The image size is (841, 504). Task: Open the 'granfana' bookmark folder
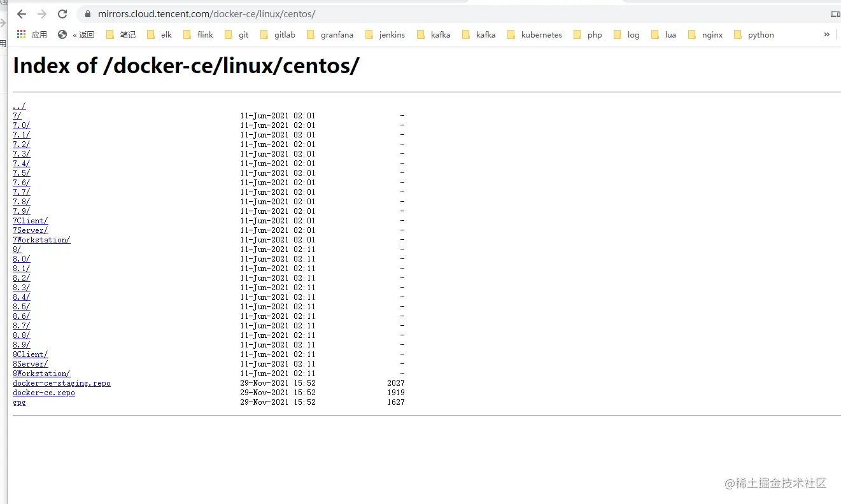tap(330, 34)
